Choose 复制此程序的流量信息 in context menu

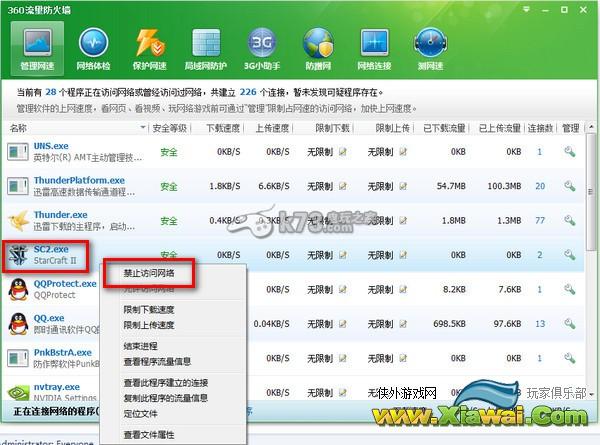166,398
